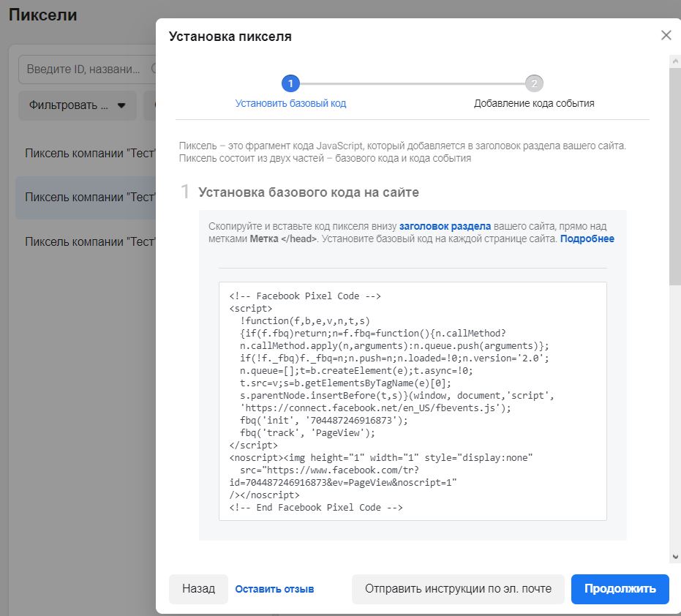This screenshot has width=681, height=616.
Task: Click the fbevents.js URL code line
Action: click(x=375, y=408)
